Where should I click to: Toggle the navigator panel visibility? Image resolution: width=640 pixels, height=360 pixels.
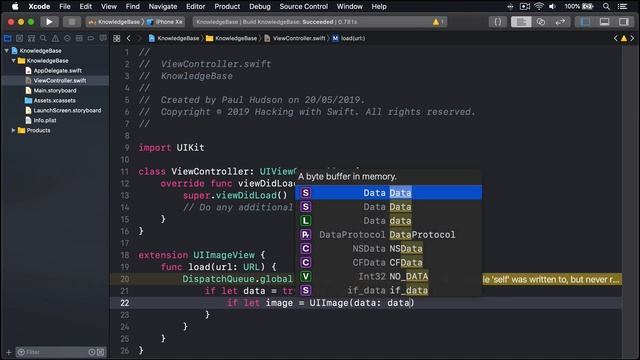click(x=585, y=22)
